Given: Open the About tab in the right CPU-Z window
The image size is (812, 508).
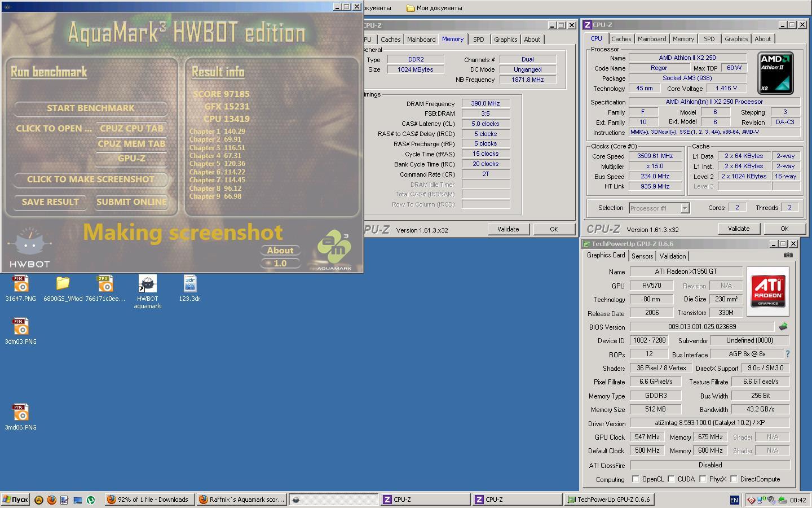Looking at the screenshot, I should 762,39.
